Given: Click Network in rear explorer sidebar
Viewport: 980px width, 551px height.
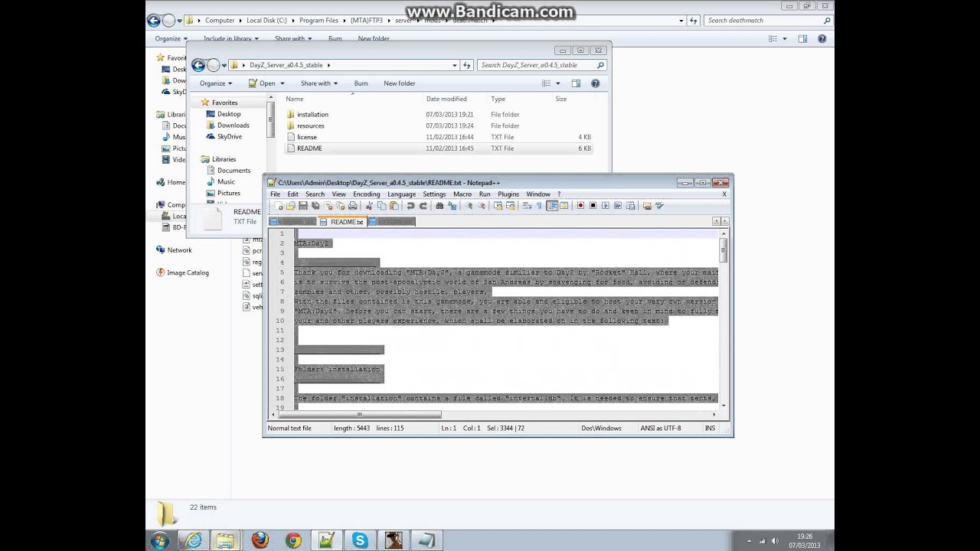Looking at the screenshot, I should 179,250.
